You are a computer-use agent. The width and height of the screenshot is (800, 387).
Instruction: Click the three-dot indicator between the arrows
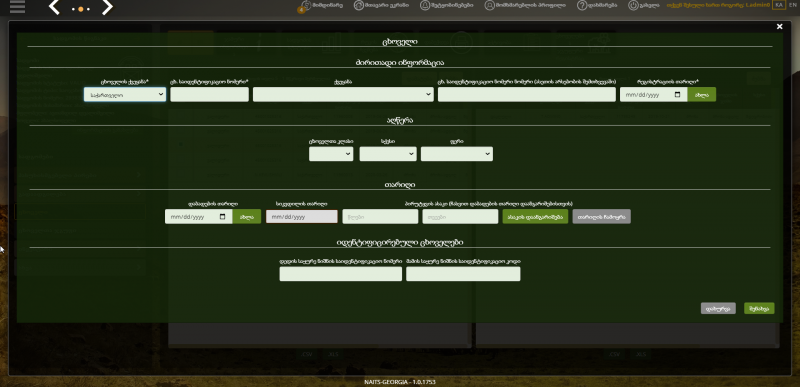(x=81, y=9)
